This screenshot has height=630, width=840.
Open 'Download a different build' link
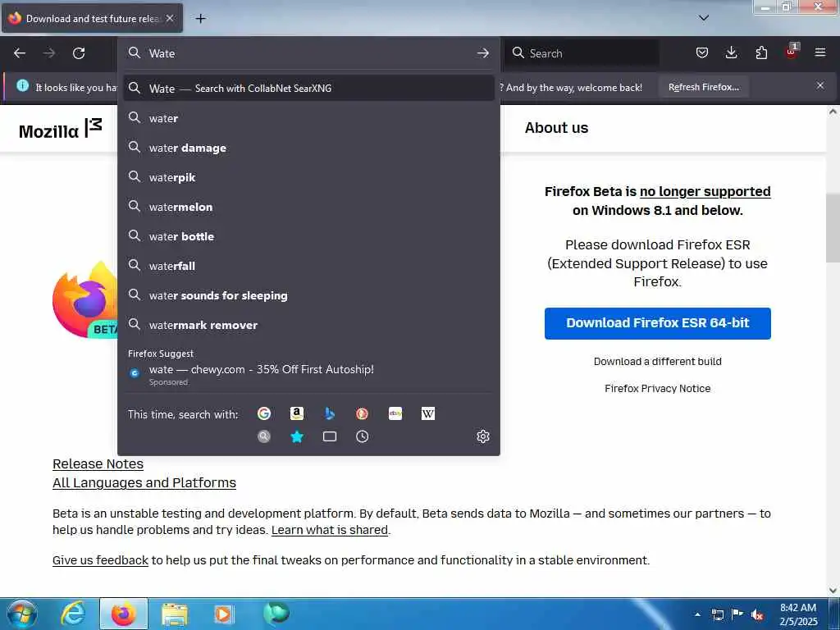[x=657, y=362]
